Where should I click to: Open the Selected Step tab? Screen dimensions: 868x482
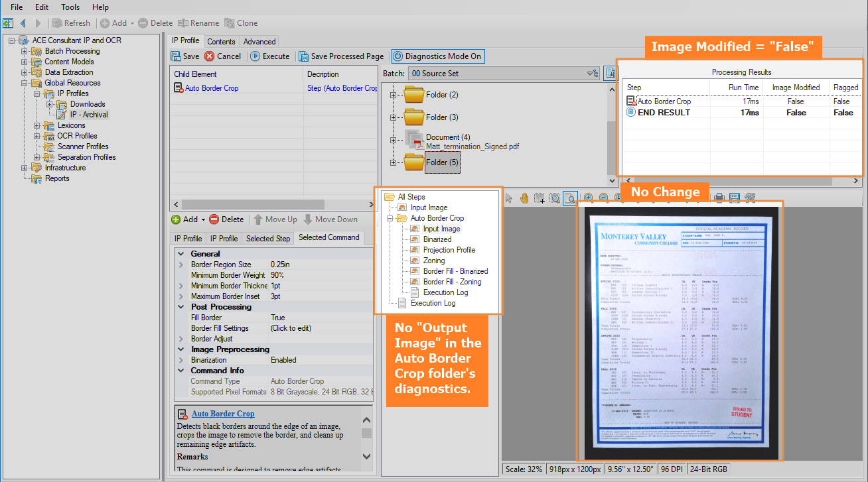pyautogui.click(x=268, y=239)
